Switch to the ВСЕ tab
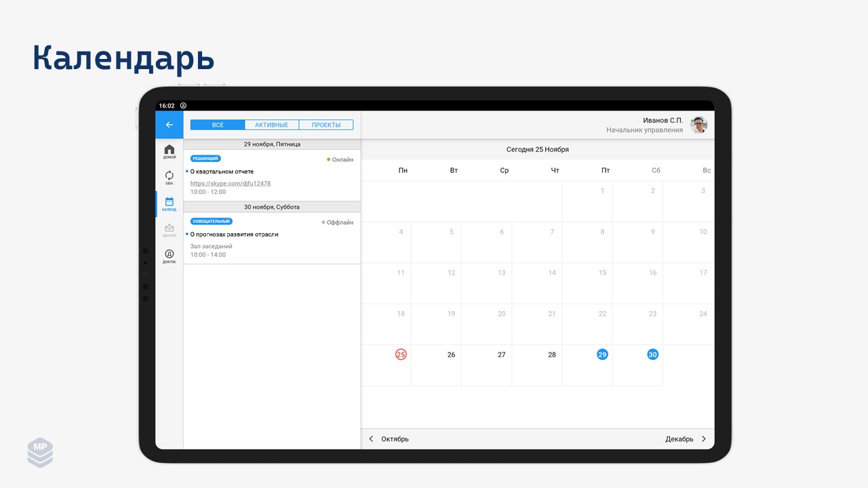 tap(218, 125)
